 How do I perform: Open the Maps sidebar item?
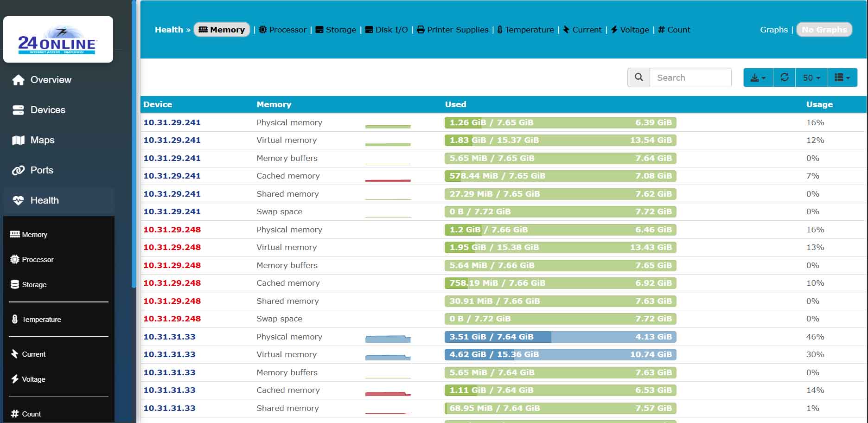(42, 140)
